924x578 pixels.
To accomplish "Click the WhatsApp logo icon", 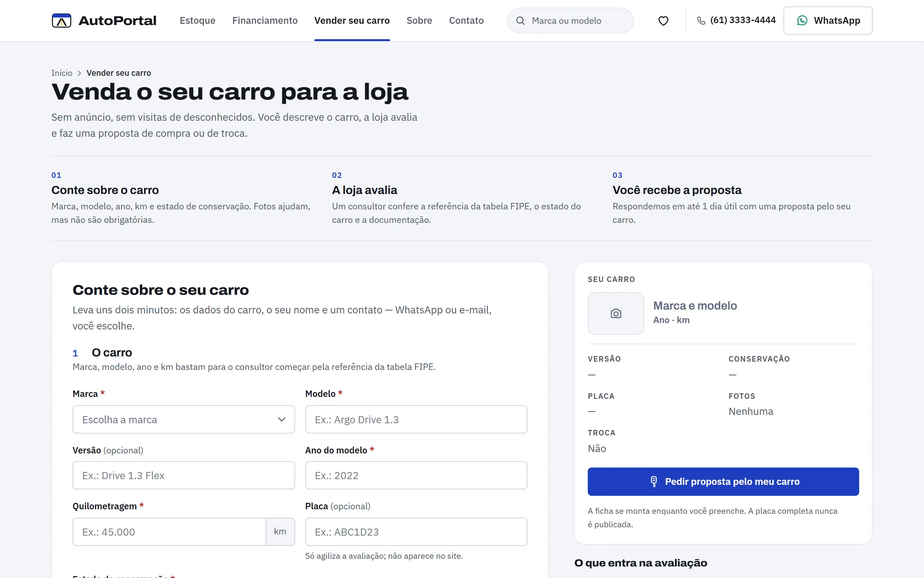I will coord(802,21).
